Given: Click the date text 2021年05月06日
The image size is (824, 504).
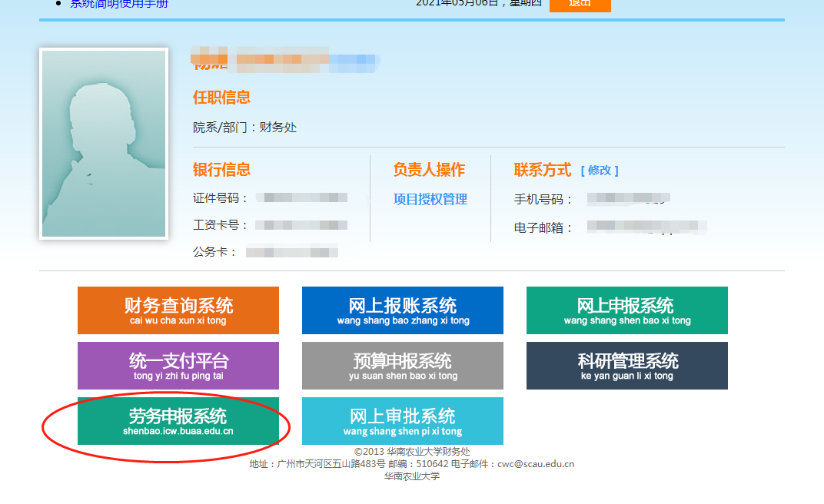Looking at the screenshot, I should [x=457, y=3].
